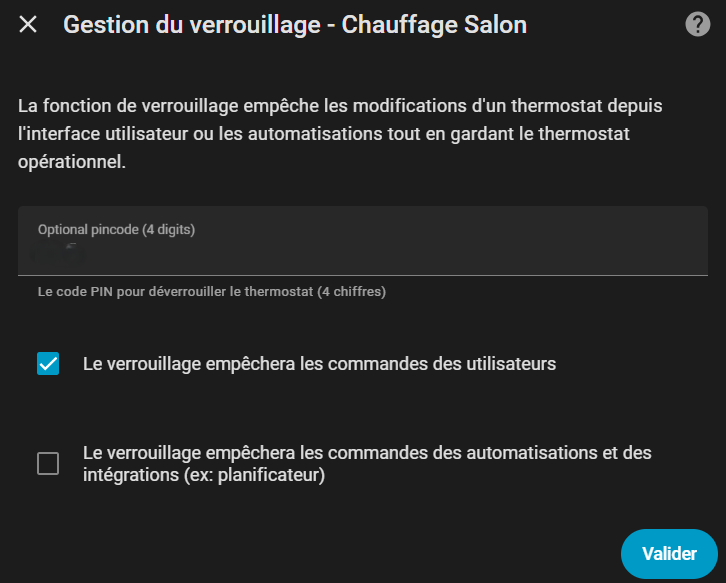
Task: Close the lock management dialog with X
Action: (28, 25)
